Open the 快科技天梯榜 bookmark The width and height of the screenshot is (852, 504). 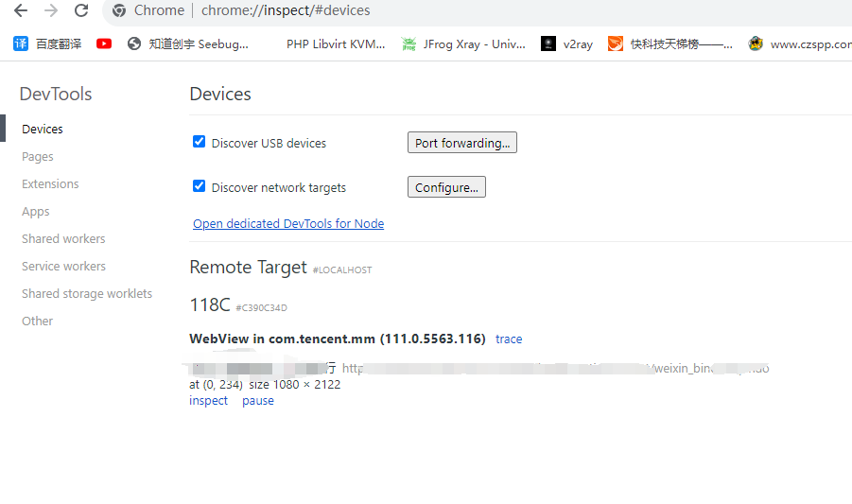670,43
